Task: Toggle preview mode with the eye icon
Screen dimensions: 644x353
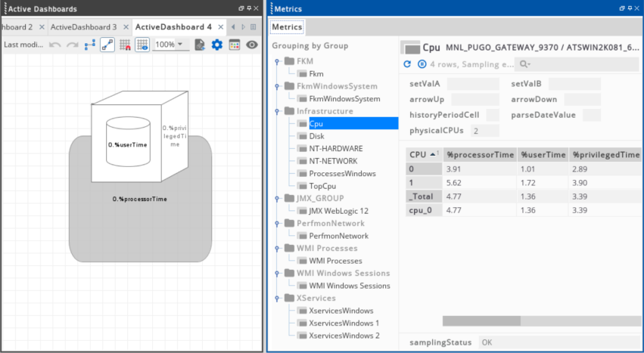Action: pos(252,45)
